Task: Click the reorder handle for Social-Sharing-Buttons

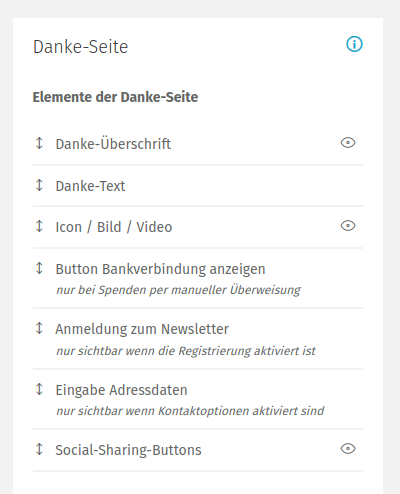Action: click(39, 449)
